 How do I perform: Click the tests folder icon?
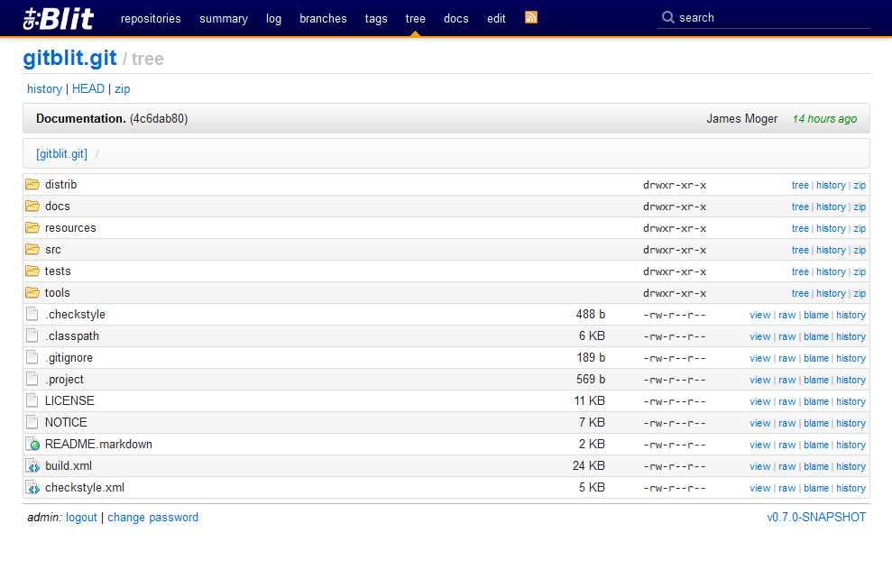pyautogui.click(x=32, y=271)
